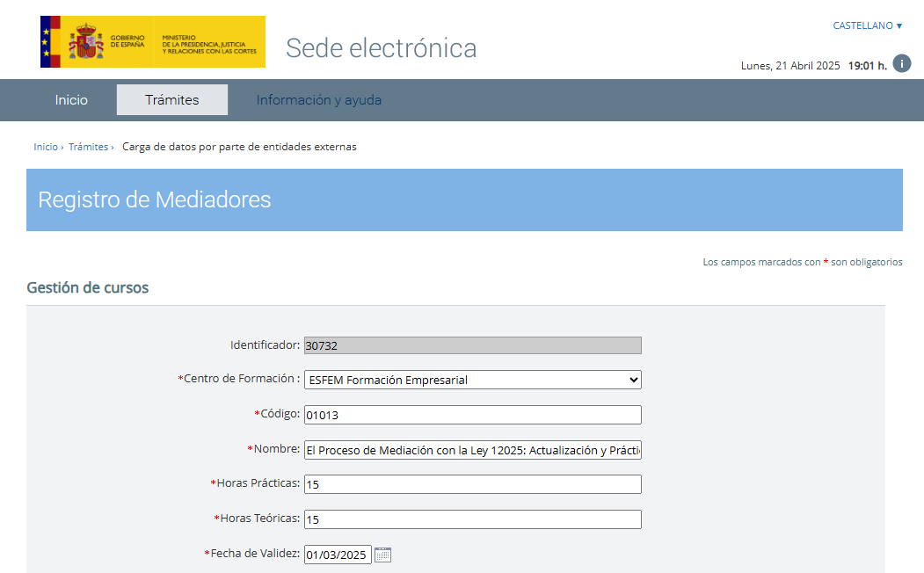The height and width of the screenshot is (573, 924).
Task: Focus the Código input field
Action: tap(472, 415)
